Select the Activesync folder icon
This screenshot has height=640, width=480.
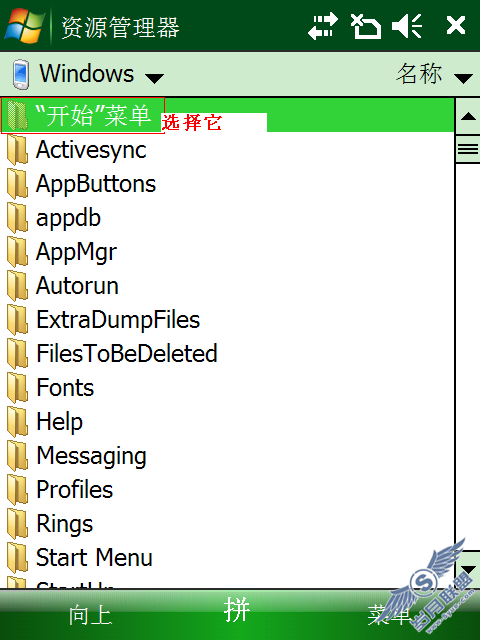coord(18,150)
